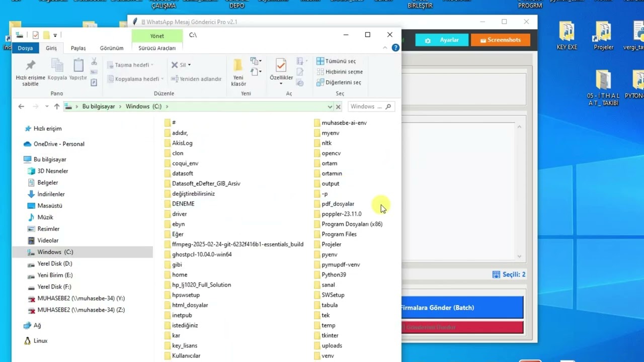Open the KEY EXE desktop icon

click(567, 36)
